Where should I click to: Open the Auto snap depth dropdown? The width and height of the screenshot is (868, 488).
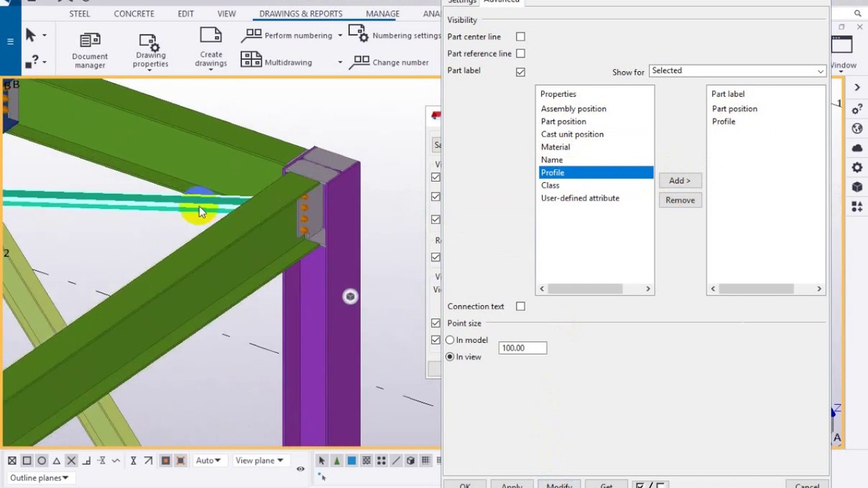[208, 461]
